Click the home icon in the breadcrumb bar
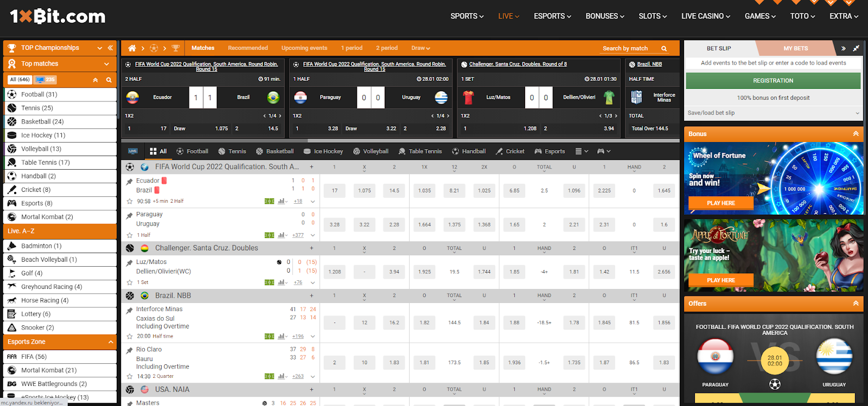The image size is (868, 406). click(x=132, y=48)
